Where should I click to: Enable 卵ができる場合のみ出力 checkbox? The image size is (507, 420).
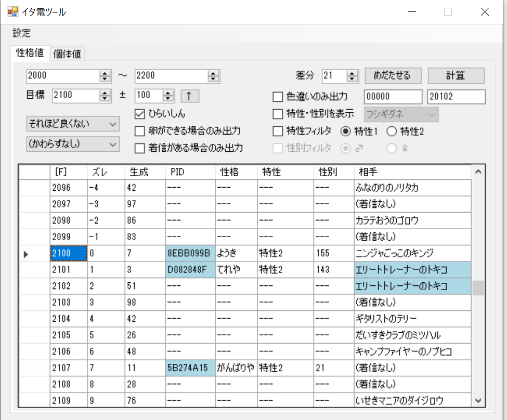[x=140, y=131]
